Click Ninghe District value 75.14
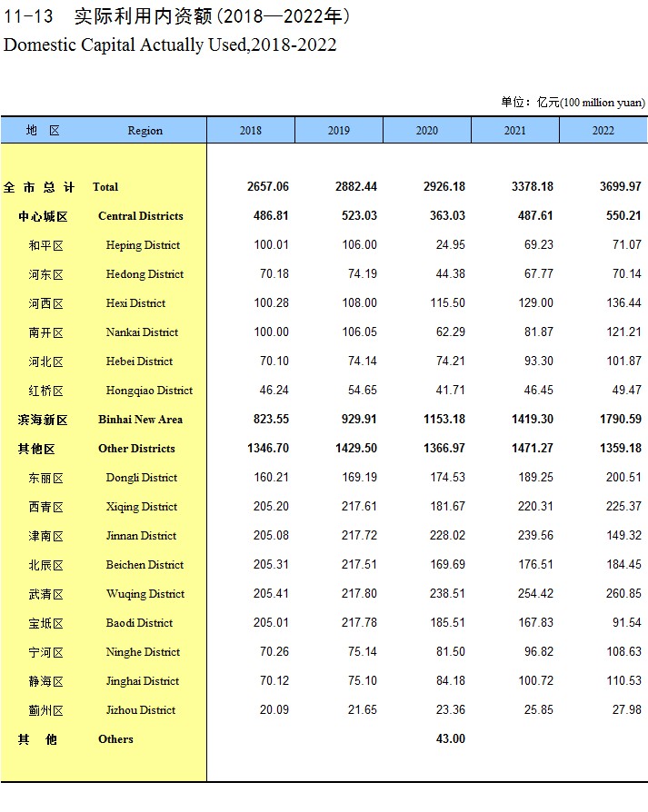The height and width of the screenshot is (812, 648). 363,651
